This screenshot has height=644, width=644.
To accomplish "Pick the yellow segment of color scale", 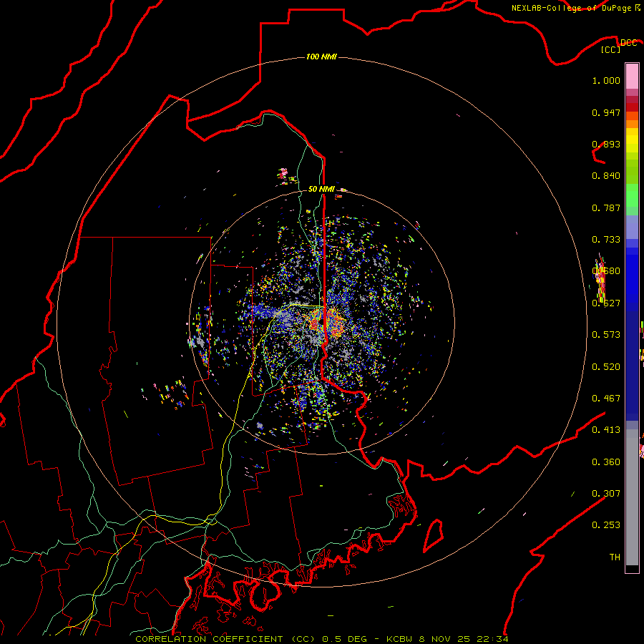I will pos(632,140).
